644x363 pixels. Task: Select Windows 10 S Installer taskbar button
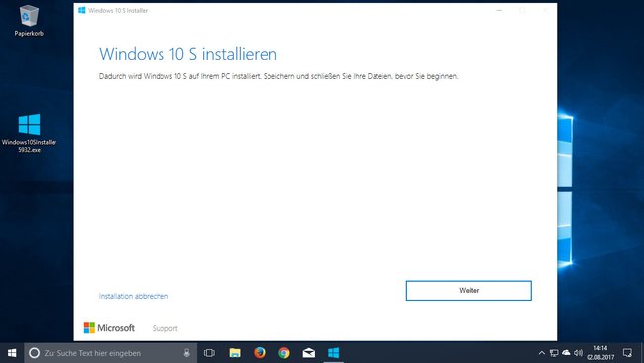click(334, 353)
